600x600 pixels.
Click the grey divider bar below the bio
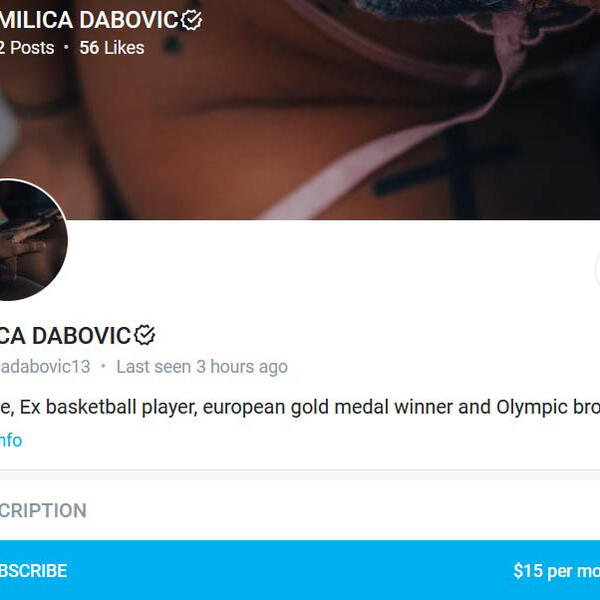tap(300, 474)
